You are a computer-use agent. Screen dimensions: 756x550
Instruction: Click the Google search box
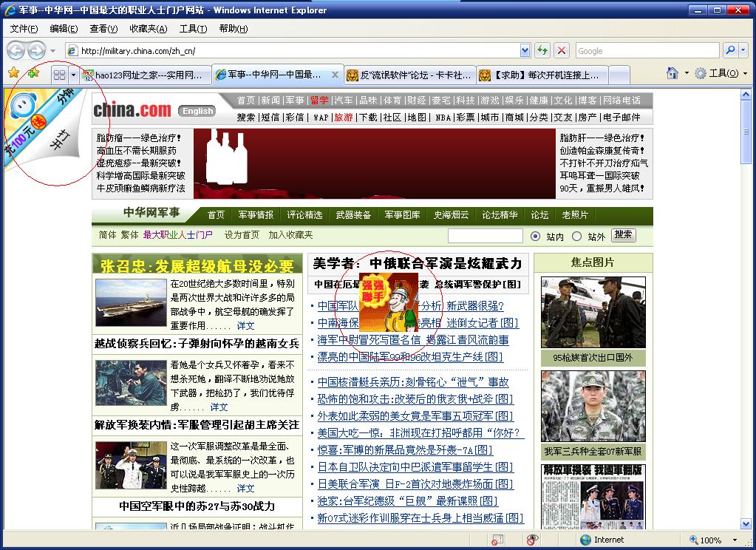click(647, 51)
